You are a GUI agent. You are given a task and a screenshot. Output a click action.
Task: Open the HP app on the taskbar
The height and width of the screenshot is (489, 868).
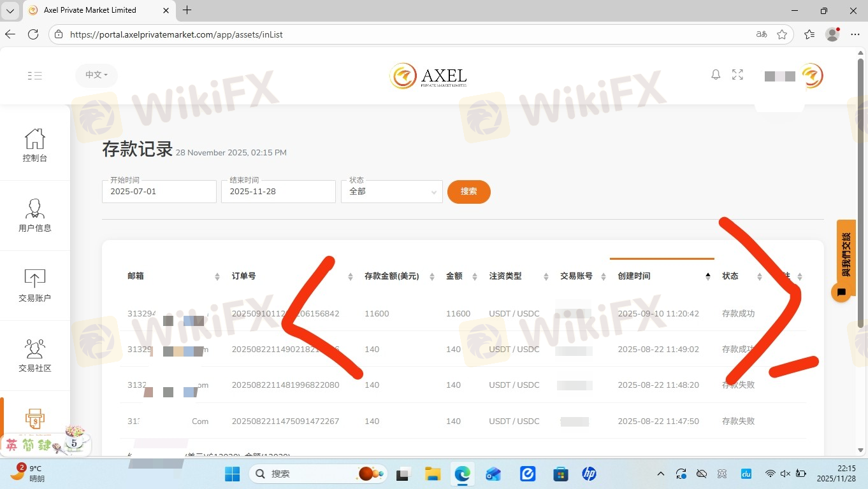[589, 474]
